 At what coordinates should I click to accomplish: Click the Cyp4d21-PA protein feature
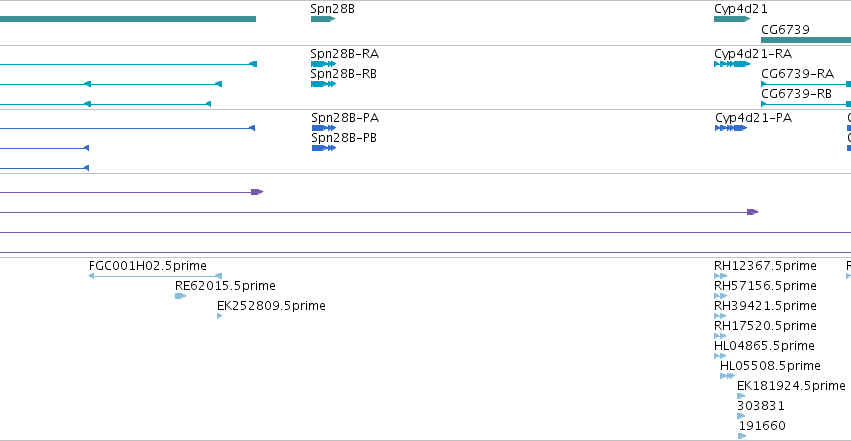click(x=731, y=128)
